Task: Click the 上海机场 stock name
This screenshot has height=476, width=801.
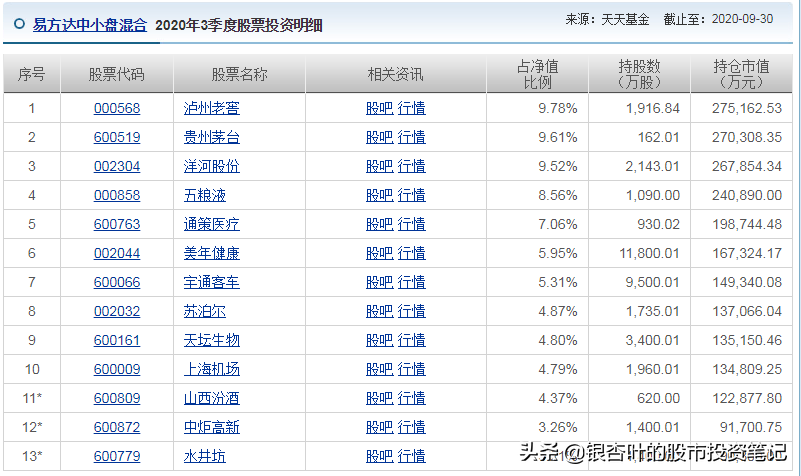Action: (x=211, y=369)
